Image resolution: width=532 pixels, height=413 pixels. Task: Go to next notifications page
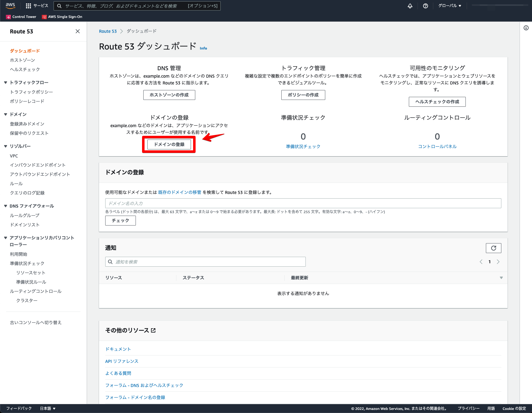point(498,262)
